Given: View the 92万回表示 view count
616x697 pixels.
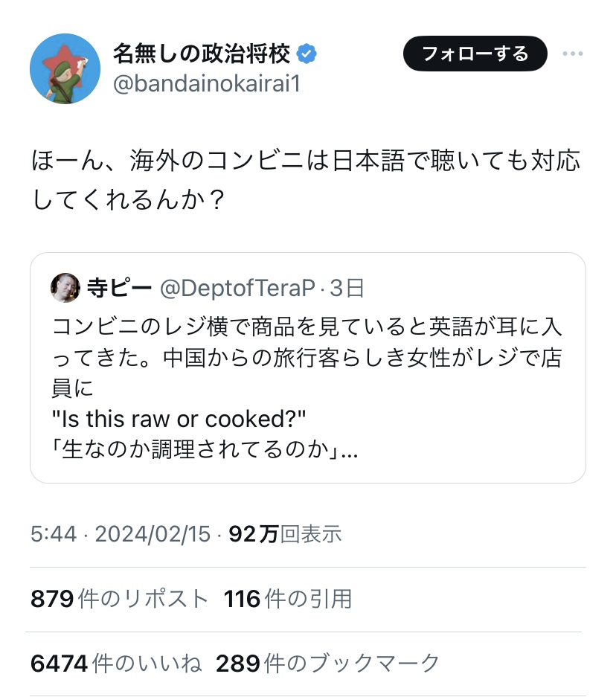Looking at the screenshot, I should point(285,533).
